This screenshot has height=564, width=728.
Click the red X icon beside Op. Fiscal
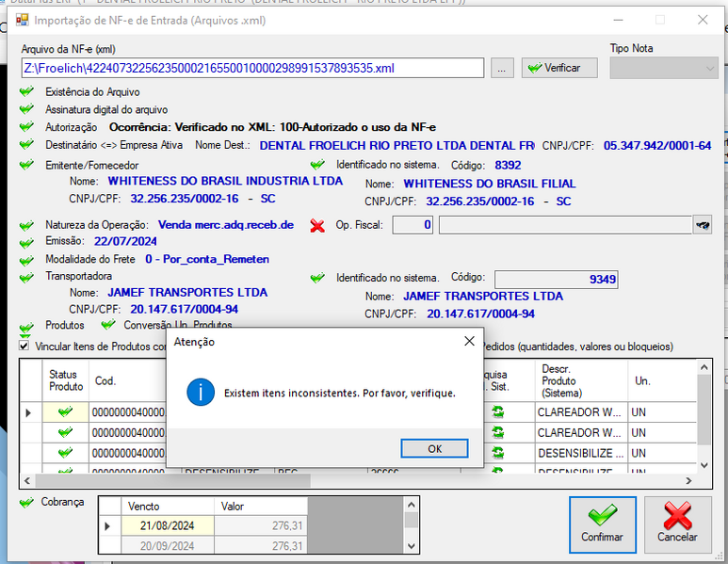pyautogui.click(x=317, y=226)
